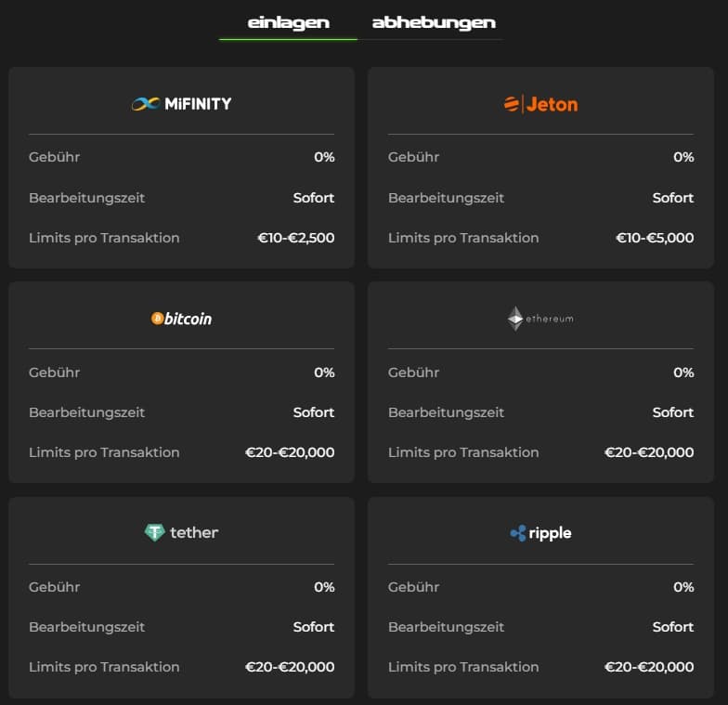Click Jeton's Sofort processing time value
The width and height of the screenshot is (728, 705).
click(x=672, y=198)
